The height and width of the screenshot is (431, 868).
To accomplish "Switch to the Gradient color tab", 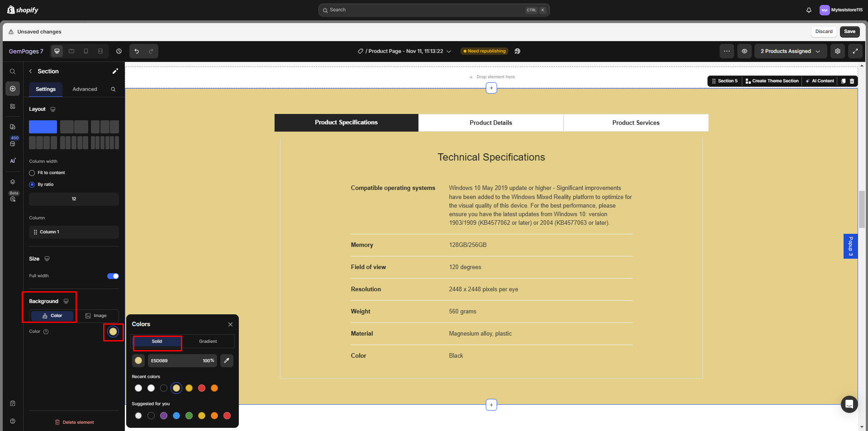I will click(x=208, y=341).
